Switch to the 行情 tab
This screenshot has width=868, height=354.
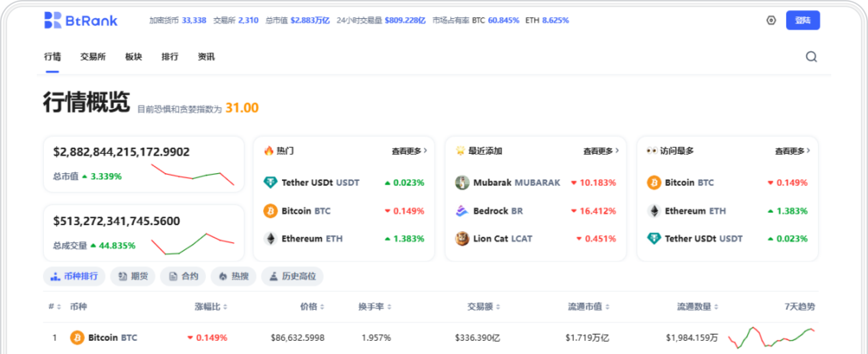click(52, 57)
